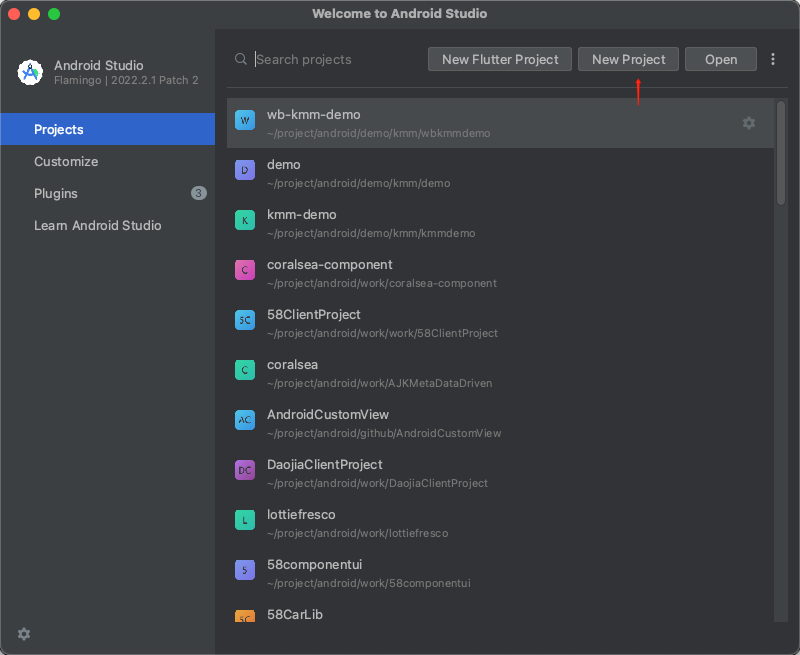Open the AndroidCustomView project
The height and width of the screenshot is (655, 800).
[x=500, y=423]
